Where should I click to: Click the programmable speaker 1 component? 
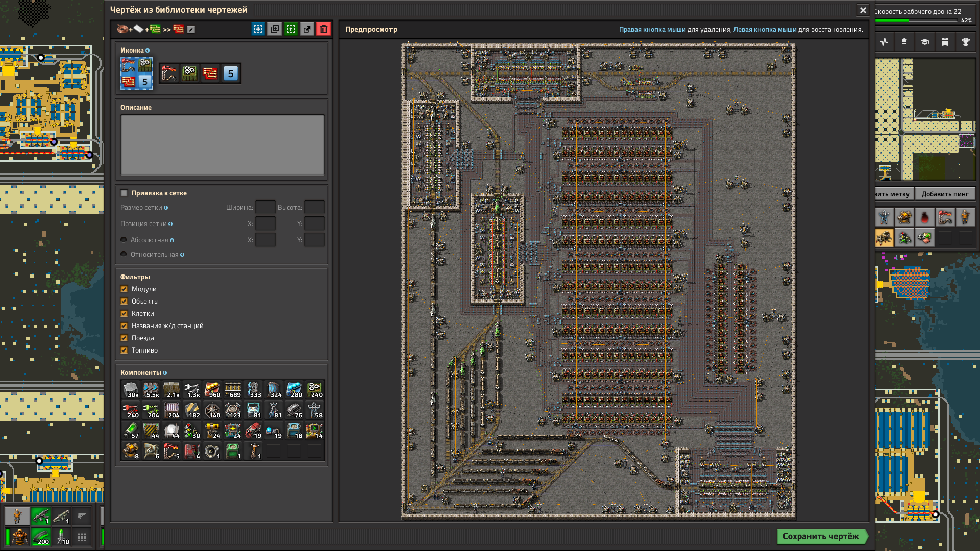coord(212,451)
